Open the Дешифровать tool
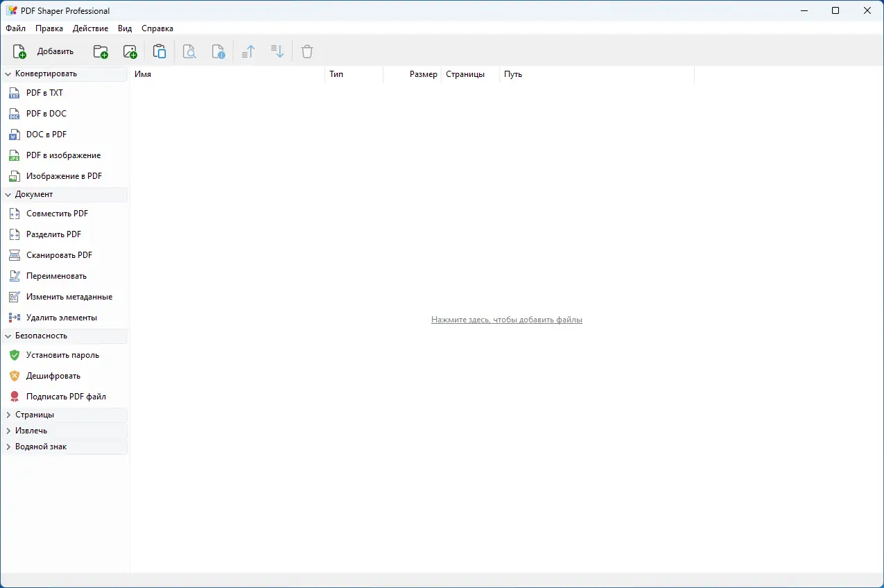 click(x=53, y=375)
